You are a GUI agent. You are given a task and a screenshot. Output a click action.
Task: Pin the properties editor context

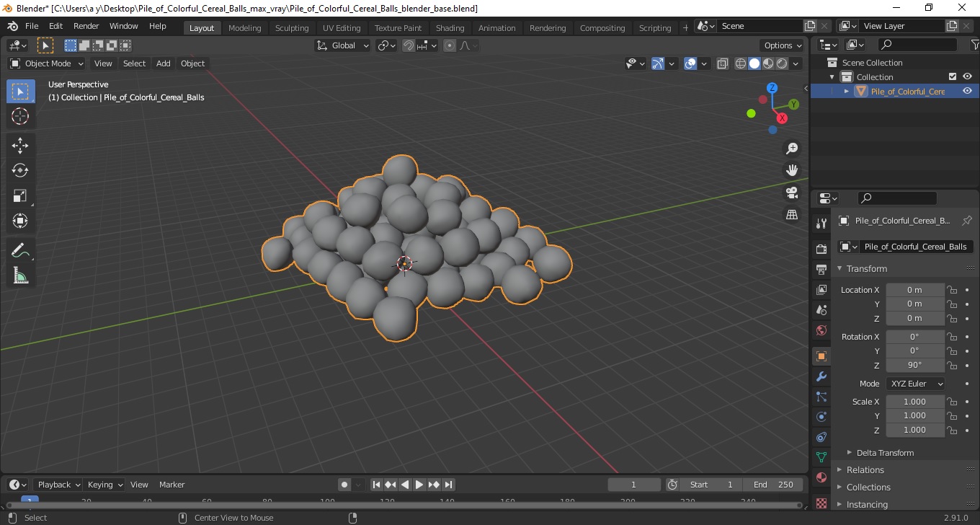(x=967, y=221)
